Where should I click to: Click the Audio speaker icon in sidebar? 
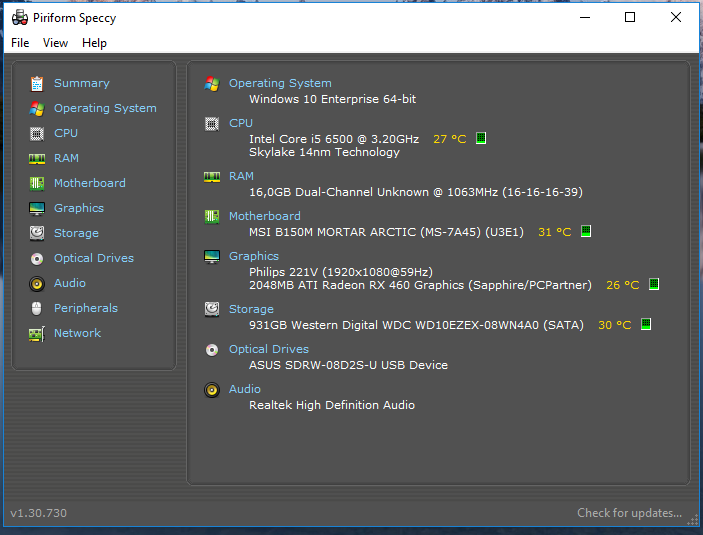[x=37, y=283]
